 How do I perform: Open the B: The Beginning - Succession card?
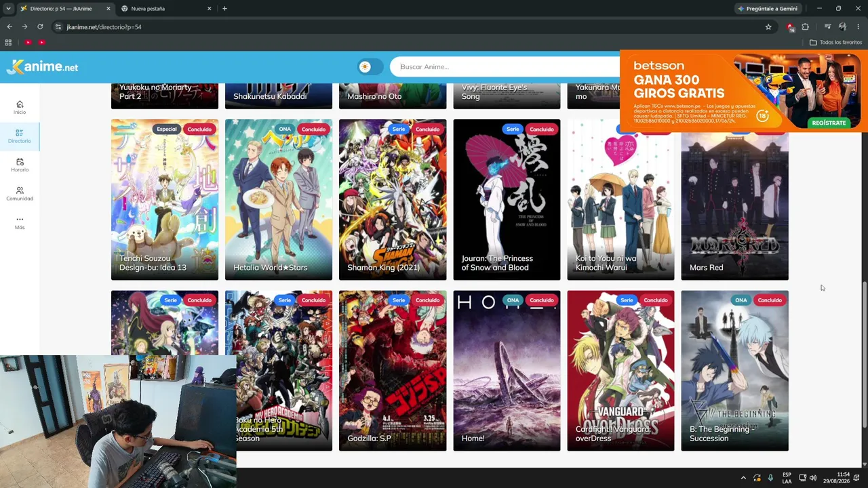(x=734, y=371)
